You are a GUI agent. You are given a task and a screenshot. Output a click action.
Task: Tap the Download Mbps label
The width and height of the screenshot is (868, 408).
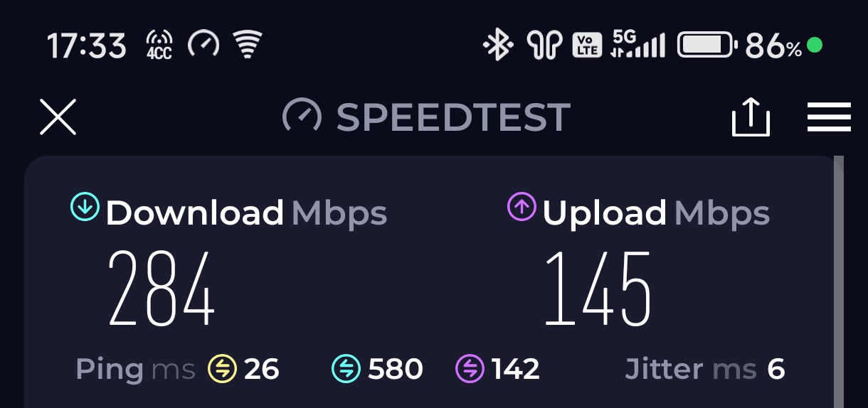click(247, 213)
